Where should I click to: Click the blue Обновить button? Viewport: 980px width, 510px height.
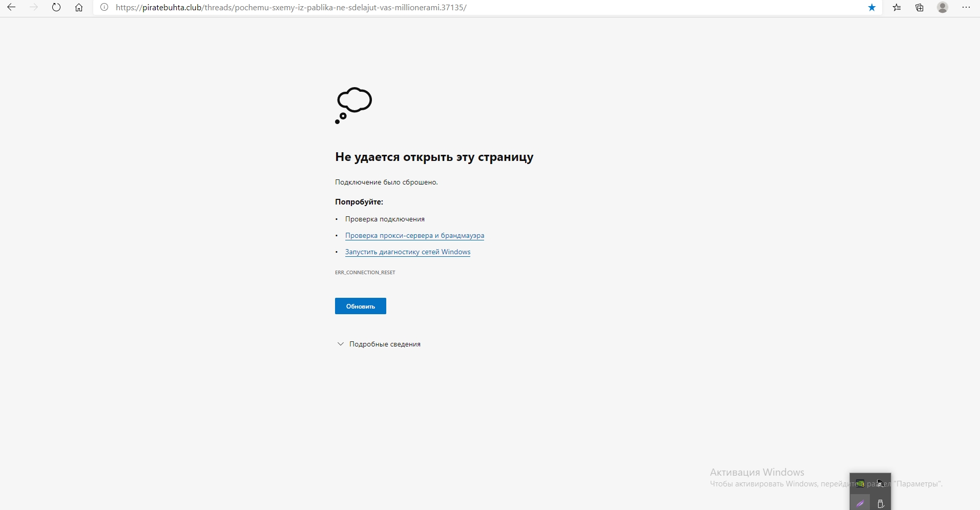[x=361, y=306]
